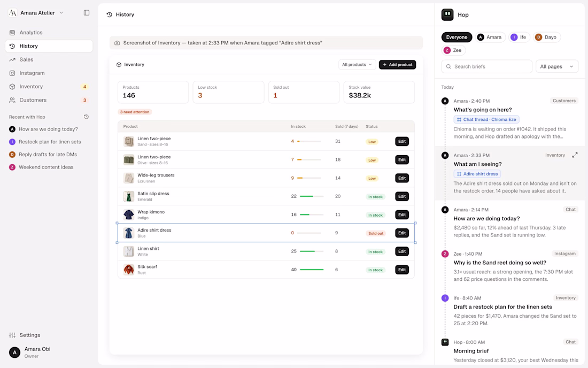This screenshot has width=588, height=368.
Task: Filter briefs by Amara
Action: 490,37
